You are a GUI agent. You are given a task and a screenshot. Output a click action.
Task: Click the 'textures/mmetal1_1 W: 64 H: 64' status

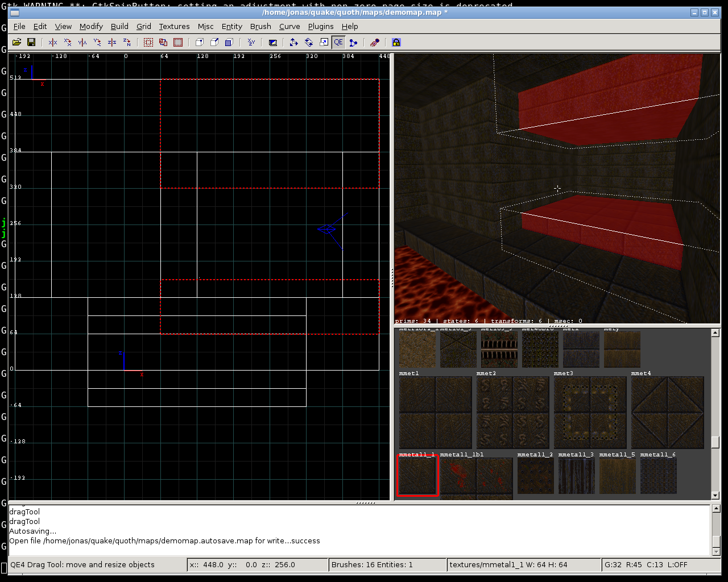pyautogui.click(x=508, y=564)
